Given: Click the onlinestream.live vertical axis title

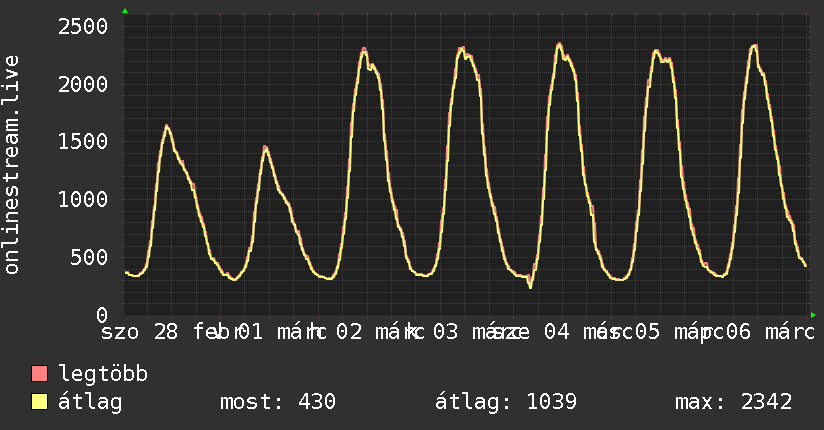Looking at the screenshot, I should point(11,165).
